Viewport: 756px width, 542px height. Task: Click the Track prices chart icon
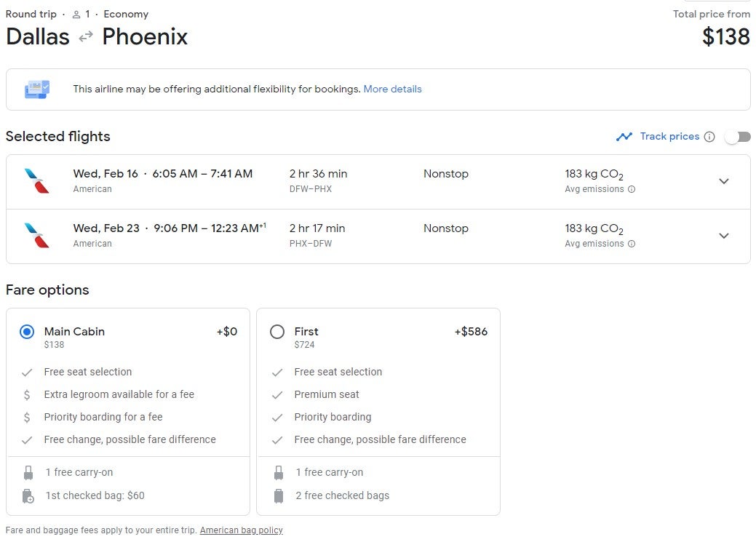[x=624, y=136]
